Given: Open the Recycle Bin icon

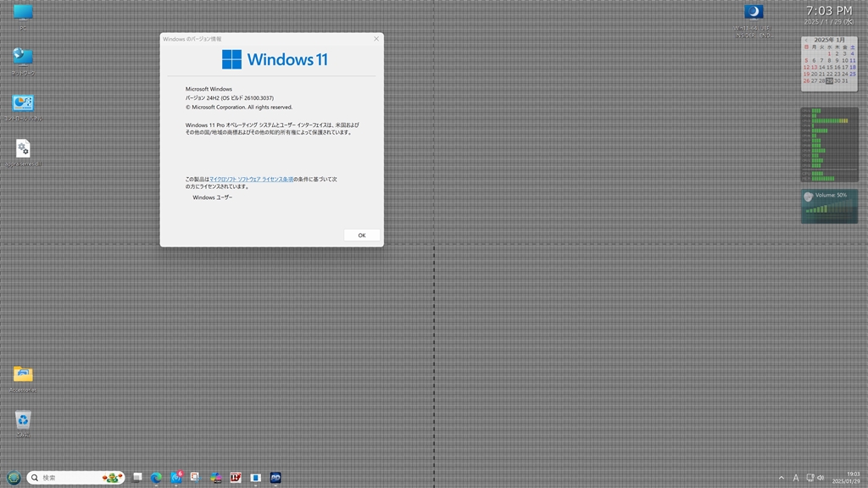Looking at the screenshot, I should pyautogui.click(x=23, y=424).
